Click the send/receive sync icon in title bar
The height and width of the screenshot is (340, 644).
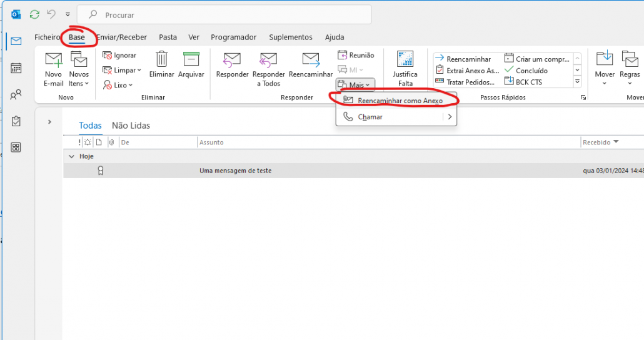pos(34,14)
